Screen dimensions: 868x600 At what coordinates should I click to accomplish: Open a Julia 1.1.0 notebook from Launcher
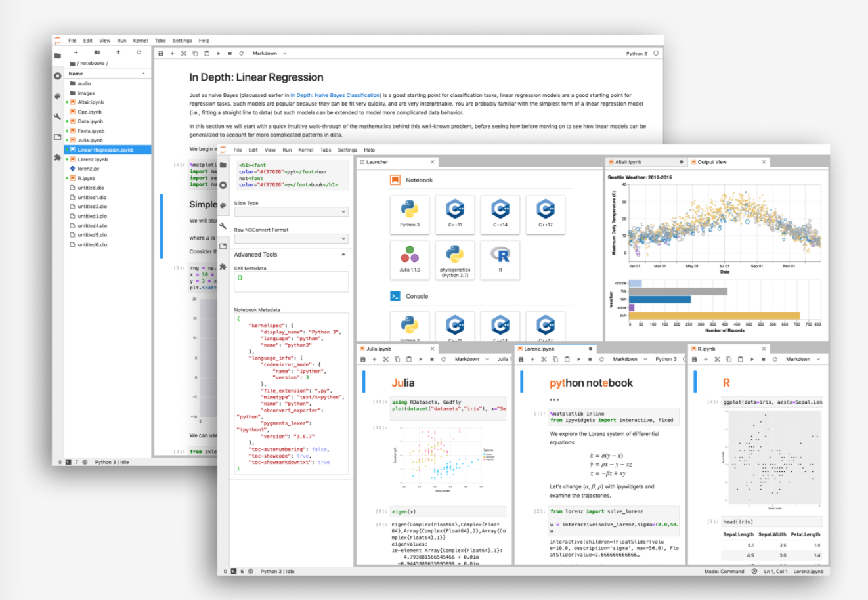click(x=410, y=259)
